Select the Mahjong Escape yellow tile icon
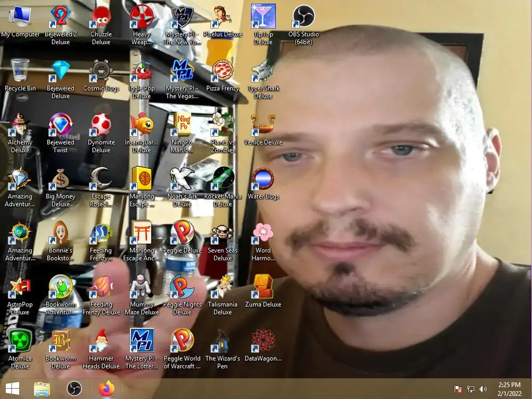The height and width of the screenshot is (399, 532). coord(141,187)
